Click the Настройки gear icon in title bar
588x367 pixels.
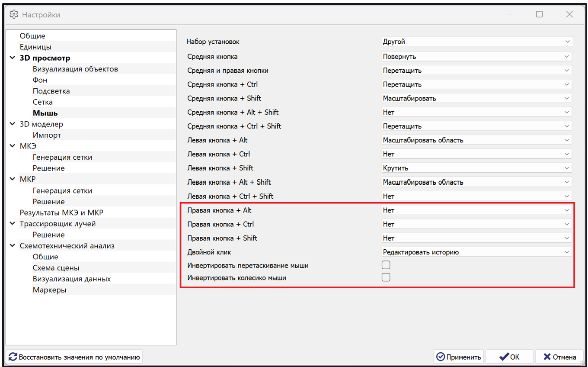point(14,15)
